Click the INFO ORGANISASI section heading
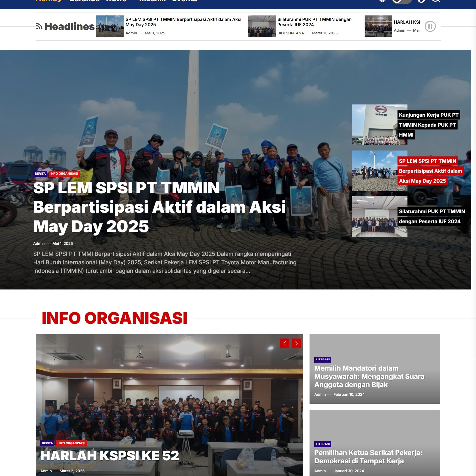This screenshot has height=476, width=476. tap(115, 318)
